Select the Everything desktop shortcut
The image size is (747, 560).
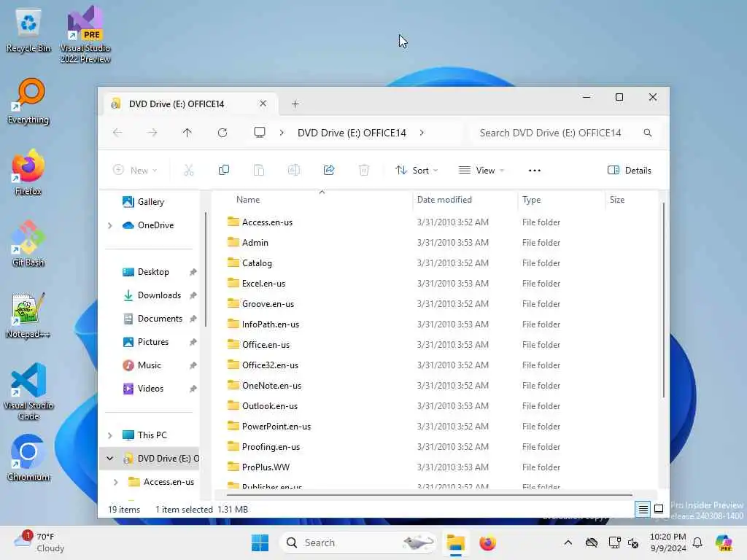pyautogui.click(x=28, y=101)
